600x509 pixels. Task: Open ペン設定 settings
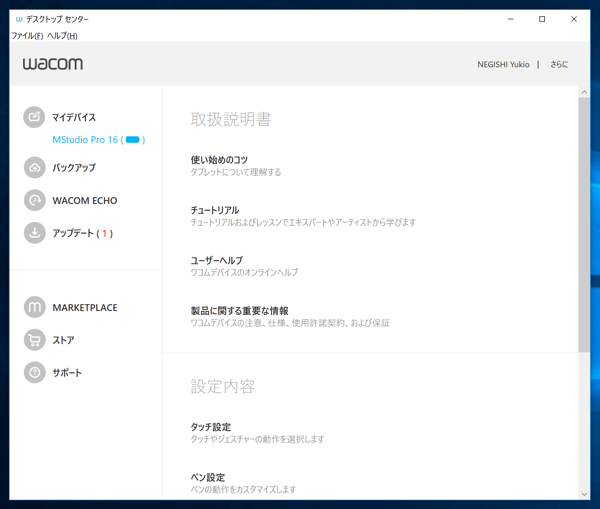coord(208,477)
